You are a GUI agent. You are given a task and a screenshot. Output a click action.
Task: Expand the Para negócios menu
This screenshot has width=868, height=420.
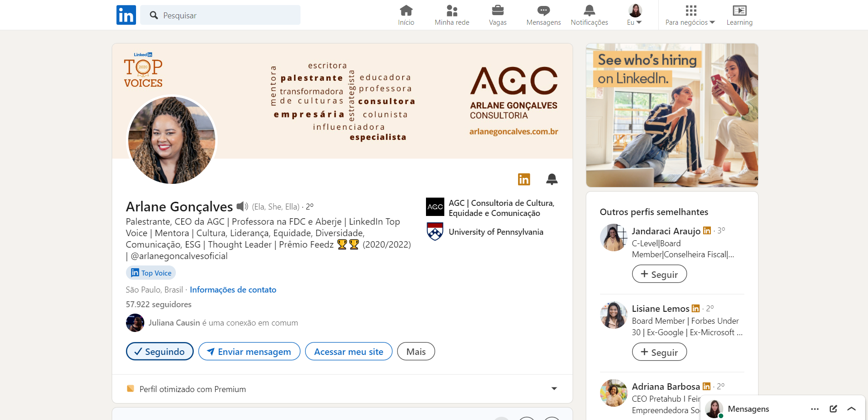(690, 15)
